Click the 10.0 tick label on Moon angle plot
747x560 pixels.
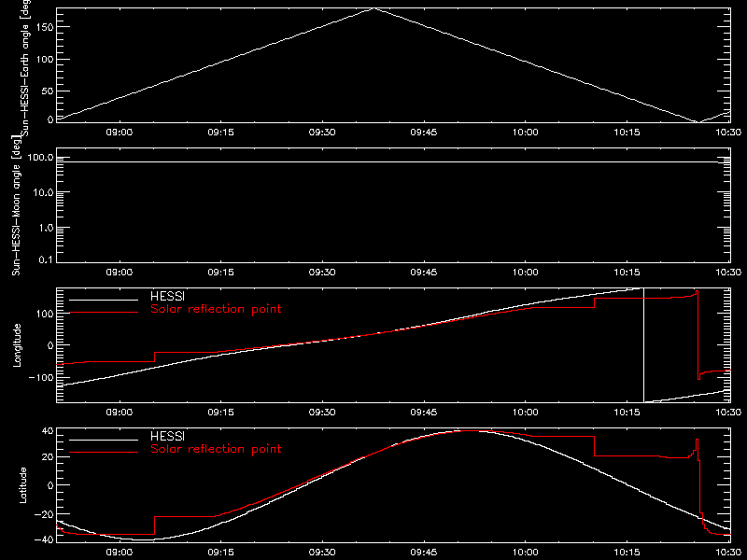tap(43, 193)
